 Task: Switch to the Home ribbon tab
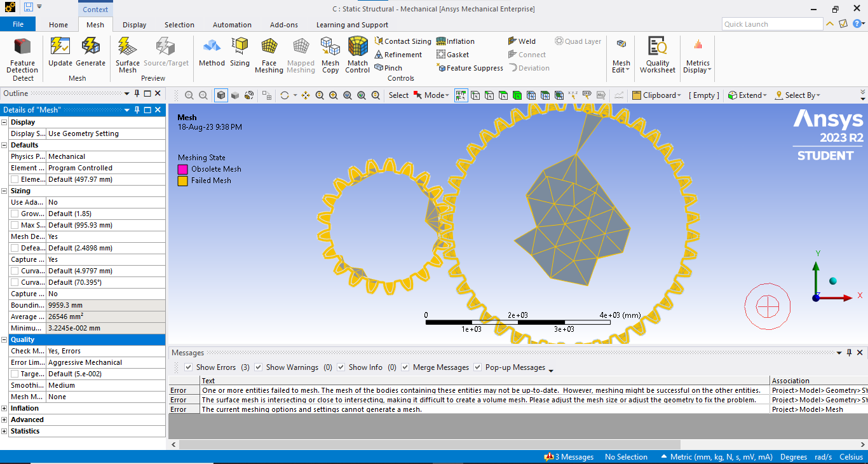tap(58, 25)
